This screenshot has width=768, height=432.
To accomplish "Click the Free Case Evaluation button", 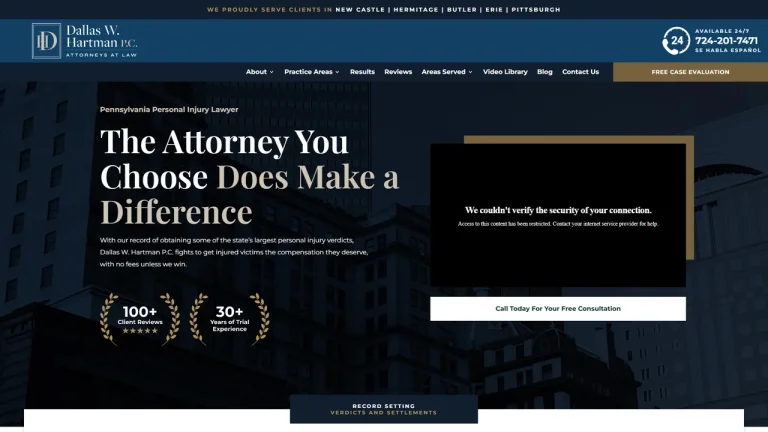I will 690,72.
